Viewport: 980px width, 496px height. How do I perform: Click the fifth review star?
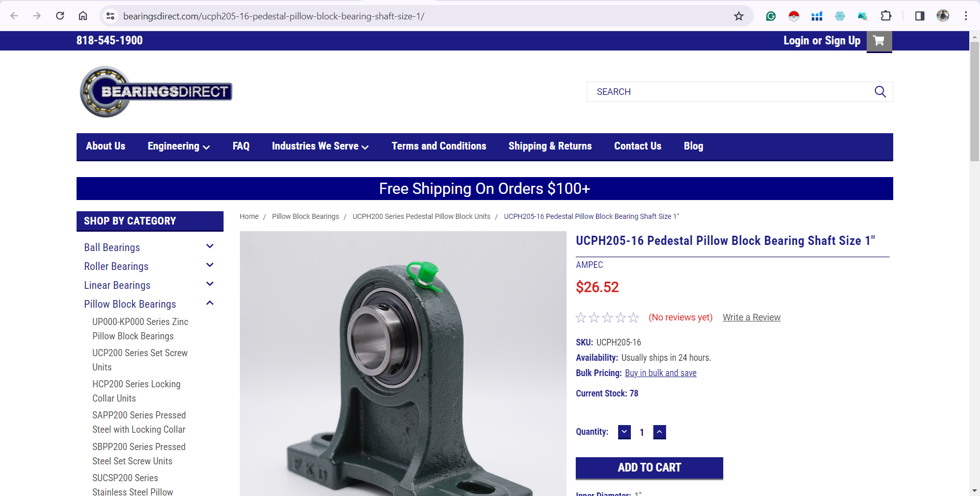point(633,317)
